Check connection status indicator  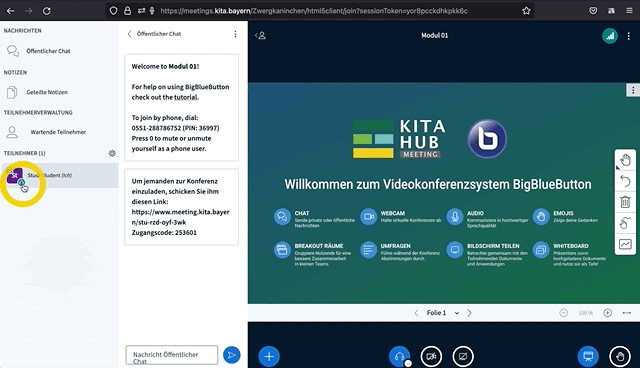point(610,36)
